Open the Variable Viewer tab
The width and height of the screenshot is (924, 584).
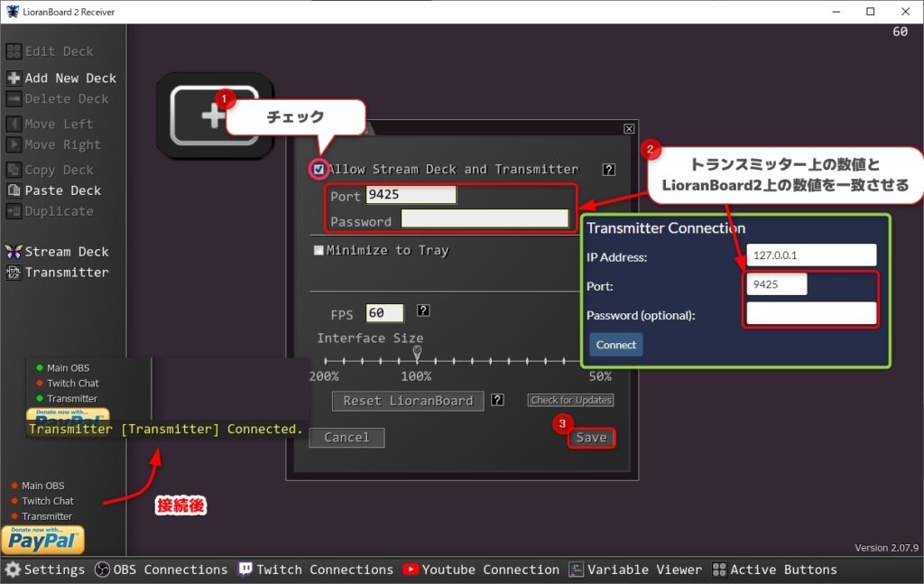click(636, 570)
